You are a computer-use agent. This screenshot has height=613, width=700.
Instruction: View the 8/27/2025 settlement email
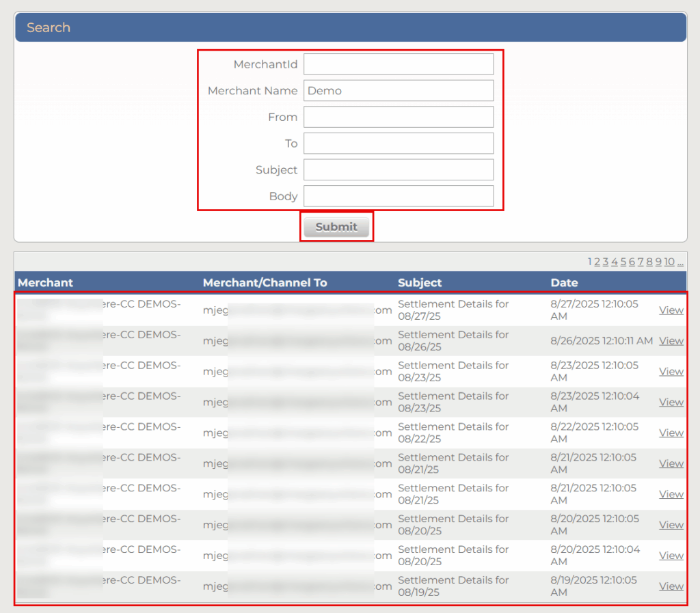click(x=671, y=310)
